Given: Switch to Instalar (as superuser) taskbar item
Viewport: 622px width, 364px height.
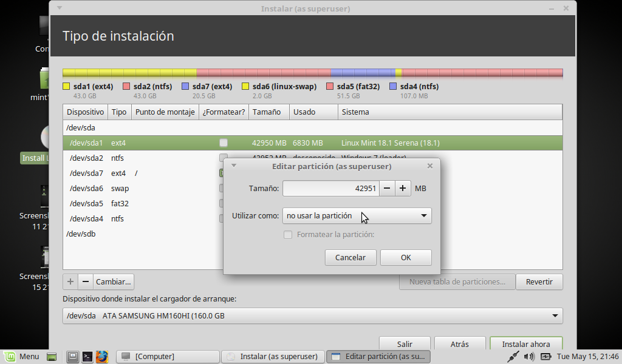Looking at the screenshot, I should pyautogui.click(x=272, y=357).
